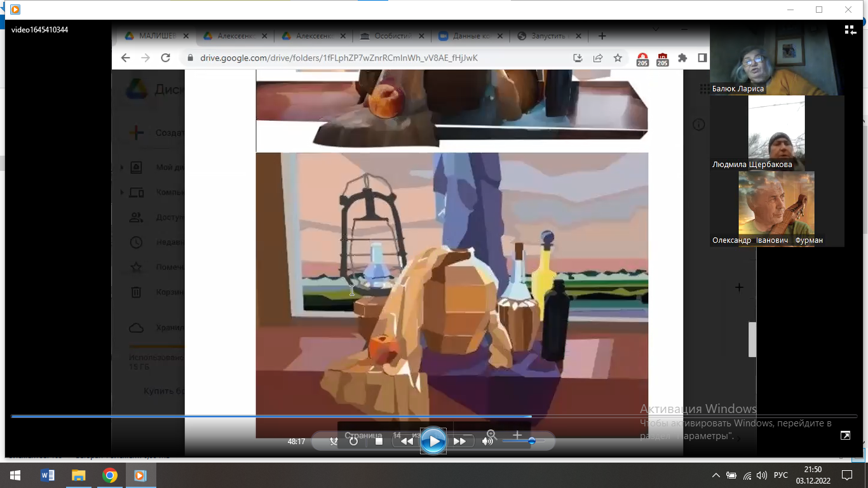The width and height of the screenshot is (868, 488).
Task: Show hidden tray icons chevron
Action: [716, 475]
